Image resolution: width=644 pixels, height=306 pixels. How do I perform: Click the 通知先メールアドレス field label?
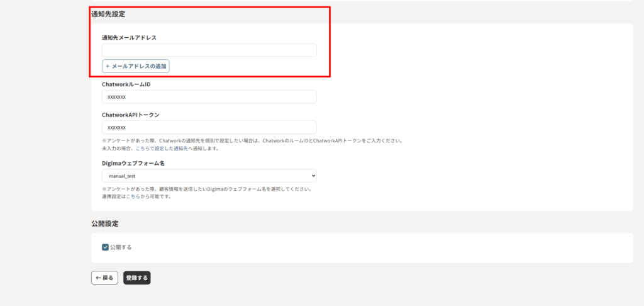point(129,38)
